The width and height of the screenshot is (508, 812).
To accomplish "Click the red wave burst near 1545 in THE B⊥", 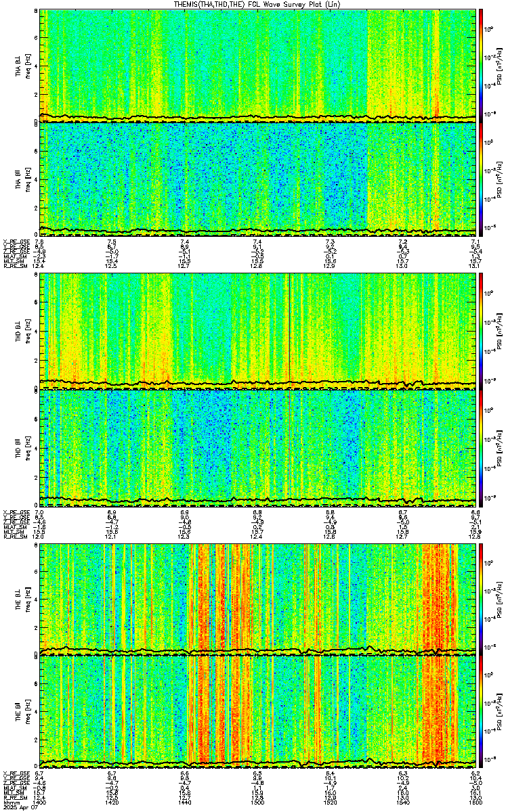I will 438,599.
